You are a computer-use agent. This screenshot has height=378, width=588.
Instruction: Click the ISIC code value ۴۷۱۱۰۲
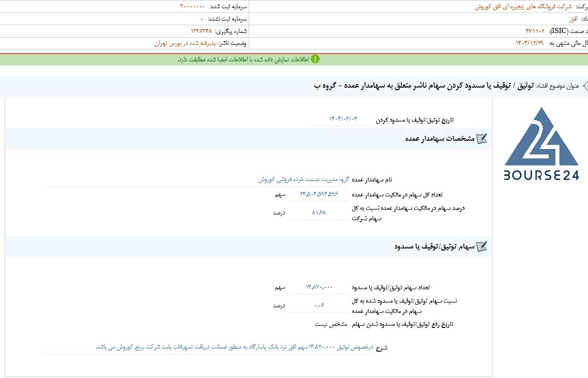(535, 31)
